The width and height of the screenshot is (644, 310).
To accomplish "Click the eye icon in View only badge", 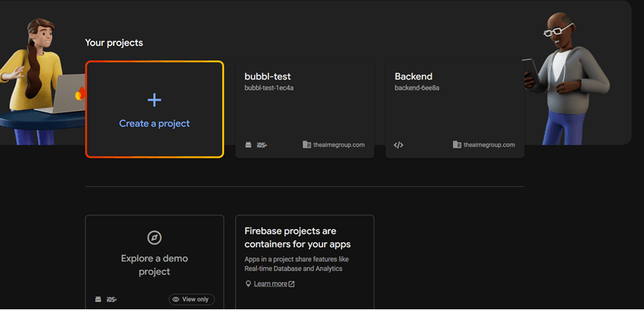I will 176,299.
